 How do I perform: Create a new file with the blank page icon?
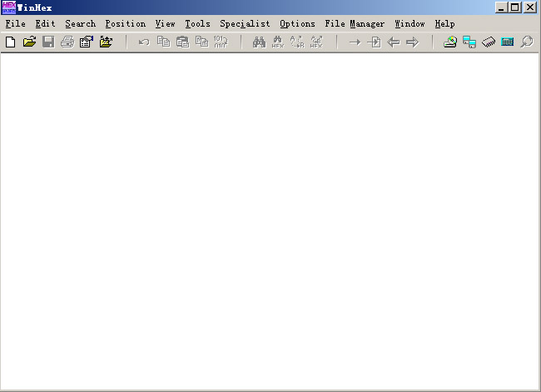pos(11,42)
